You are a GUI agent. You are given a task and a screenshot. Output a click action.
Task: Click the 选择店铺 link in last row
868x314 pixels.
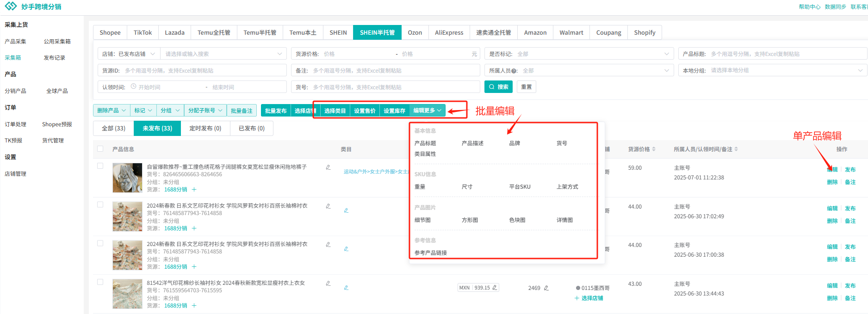pyautogui.click(x=589, y=298)
